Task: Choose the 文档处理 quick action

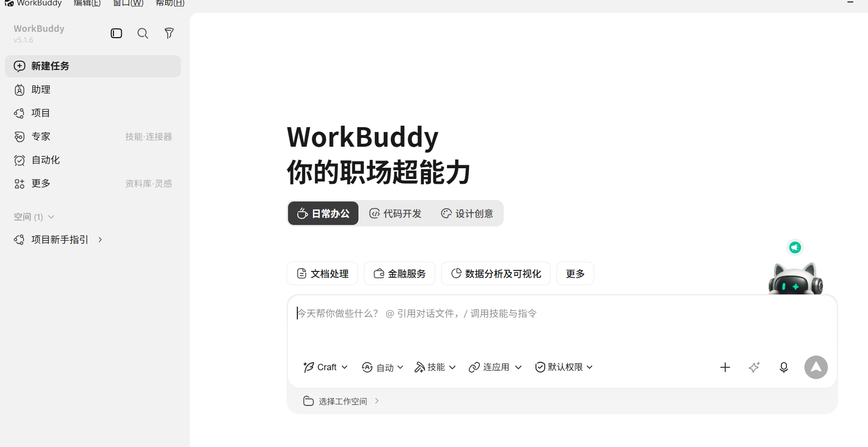Action: pos(322,273)
